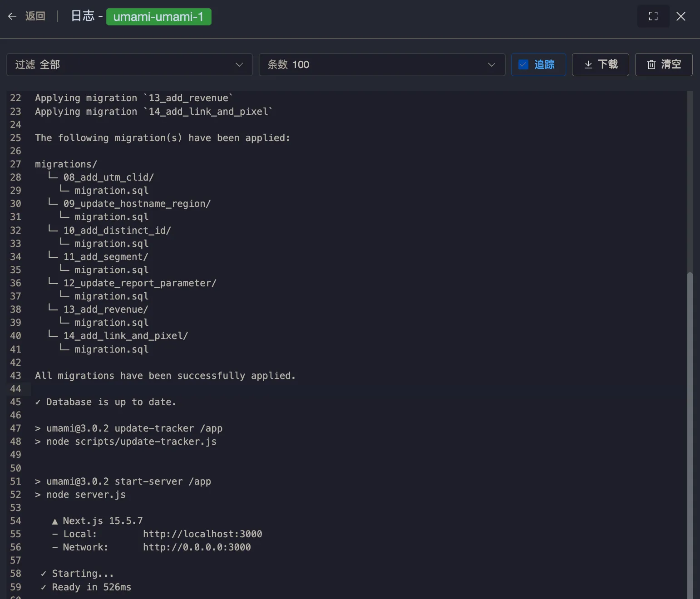Image resolution: width=700 pixels, height=599 pixels.
Task: Click the http://localhost:3000 text in the log
Action: tap(202, 534)
